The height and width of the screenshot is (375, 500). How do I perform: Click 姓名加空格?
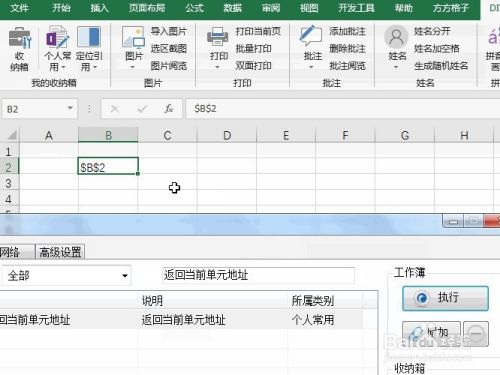click(437, 49)
